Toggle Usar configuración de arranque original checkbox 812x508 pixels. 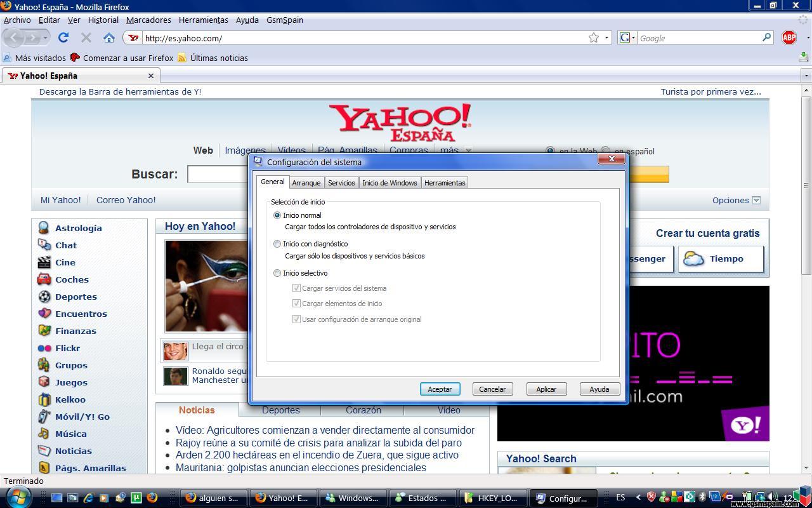pyautogui.click(x=296, y=319)
